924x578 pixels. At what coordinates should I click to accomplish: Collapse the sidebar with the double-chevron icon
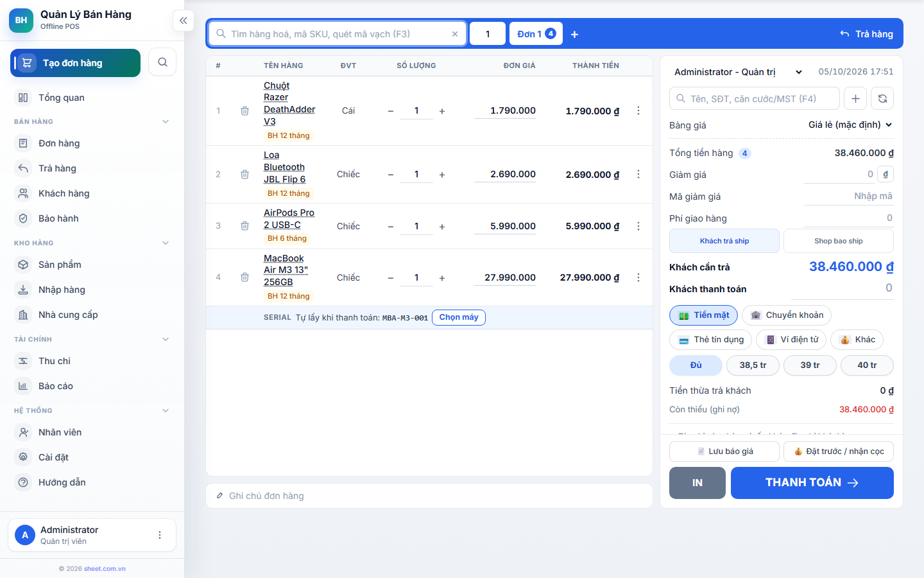coord(184,21)
